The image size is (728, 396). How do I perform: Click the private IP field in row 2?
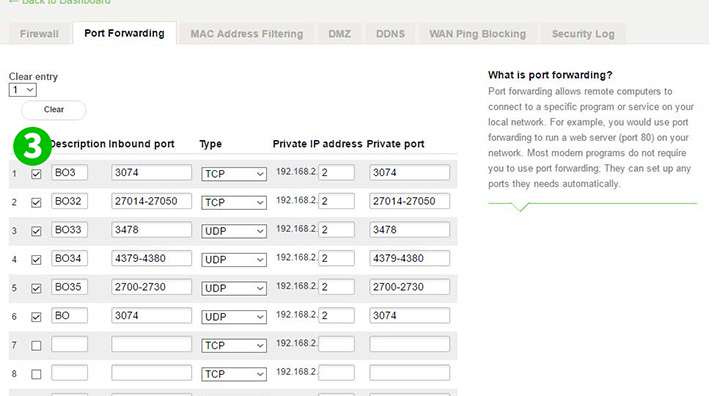(337, 201)
